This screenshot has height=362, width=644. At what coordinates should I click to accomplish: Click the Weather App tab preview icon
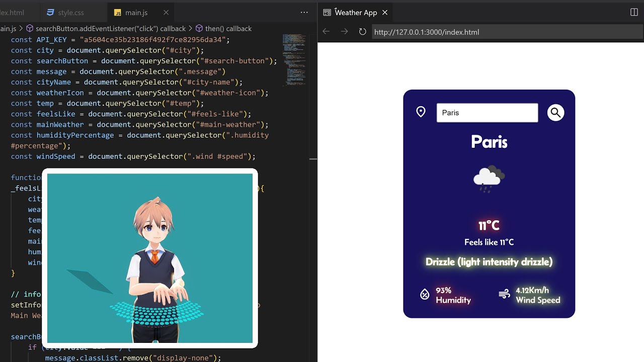coord(327,13)
